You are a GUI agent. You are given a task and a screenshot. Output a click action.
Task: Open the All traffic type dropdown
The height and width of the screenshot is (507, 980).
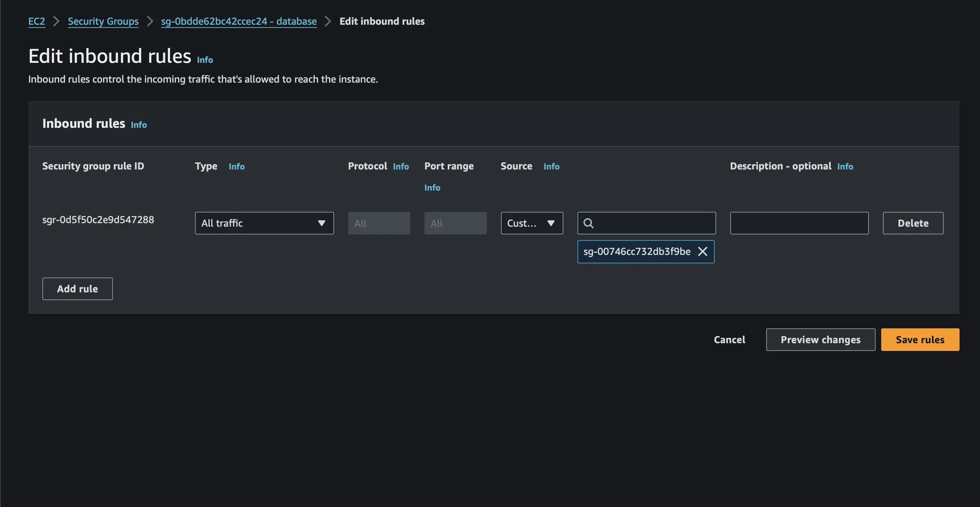264,223
